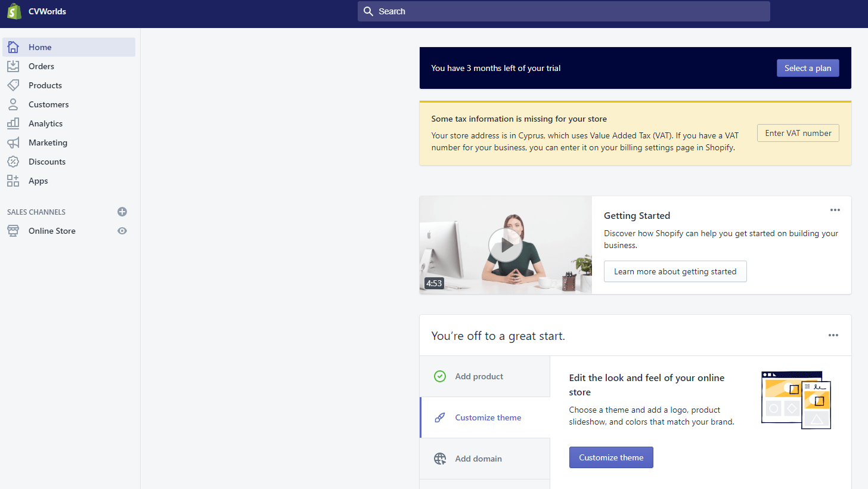Image resolution: width=868 pixels, height=489 pixels.
Task: Open the Home menu item
Action: [x=69, y=47]
